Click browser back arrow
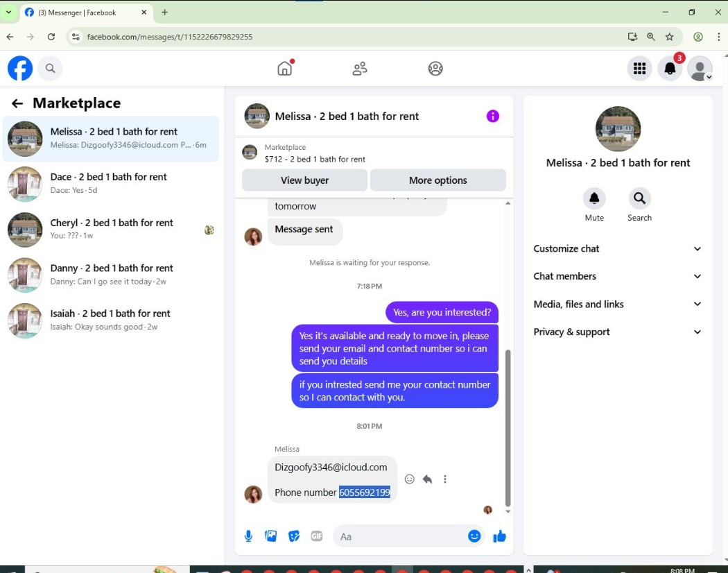This screenshot has width=728, height=573. tap(10, 37)
